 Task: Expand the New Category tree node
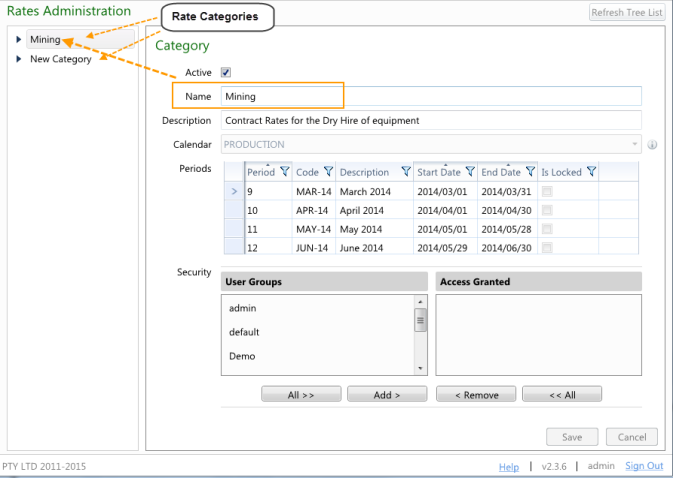pos(18,59)
